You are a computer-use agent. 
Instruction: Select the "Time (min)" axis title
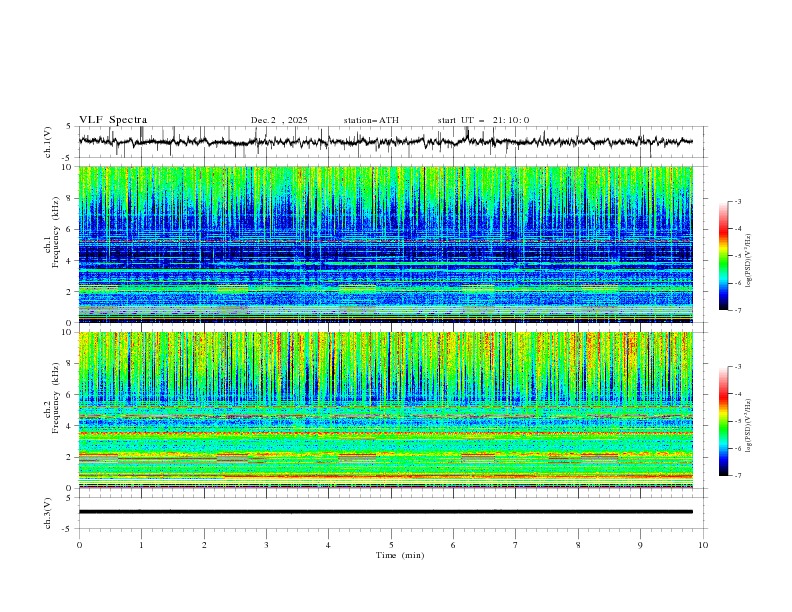click(400, 555)
